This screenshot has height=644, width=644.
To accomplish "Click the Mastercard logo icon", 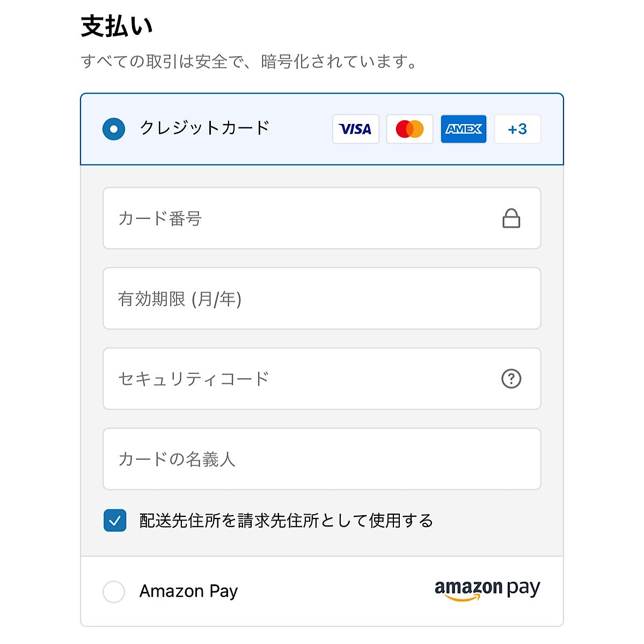I will [x=409, y=129].
